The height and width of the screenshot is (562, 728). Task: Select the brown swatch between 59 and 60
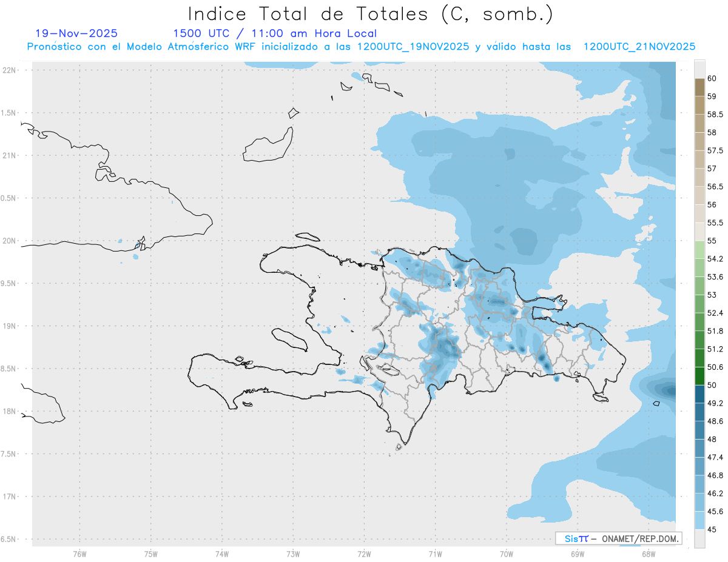coord(699,87)
